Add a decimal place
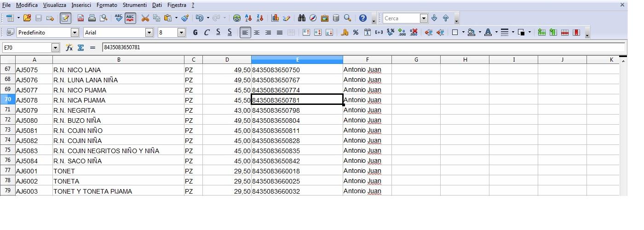This screenshot has width=644, height=230. pos(402,32)
